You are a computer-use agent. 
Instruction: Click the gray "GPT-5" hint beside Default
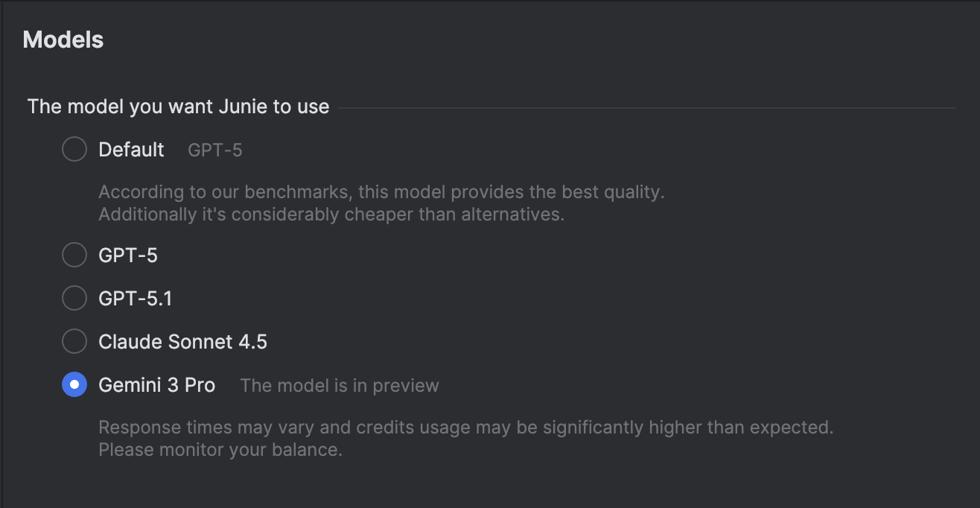pyautogui.click(x=214, y=150)
